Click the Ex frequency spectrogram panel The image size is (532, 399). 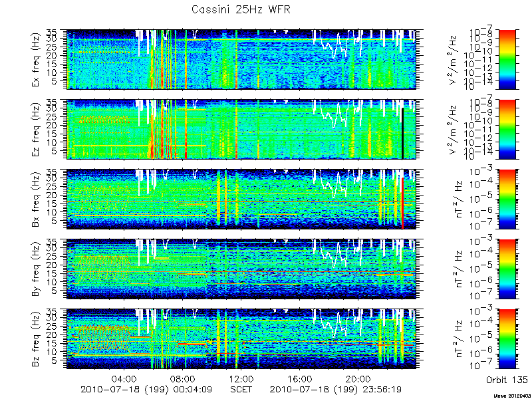click(241, 59)
